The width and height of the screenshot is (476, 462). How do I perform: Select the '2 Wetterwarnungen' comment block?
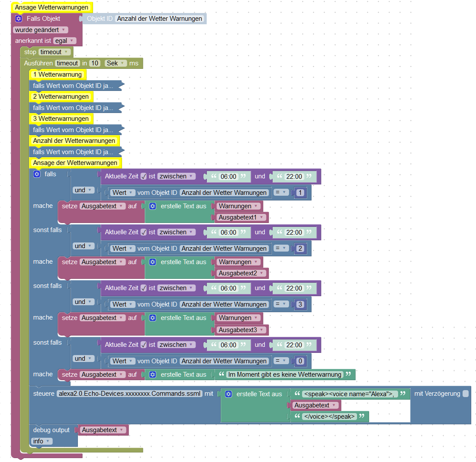[61, 97]
